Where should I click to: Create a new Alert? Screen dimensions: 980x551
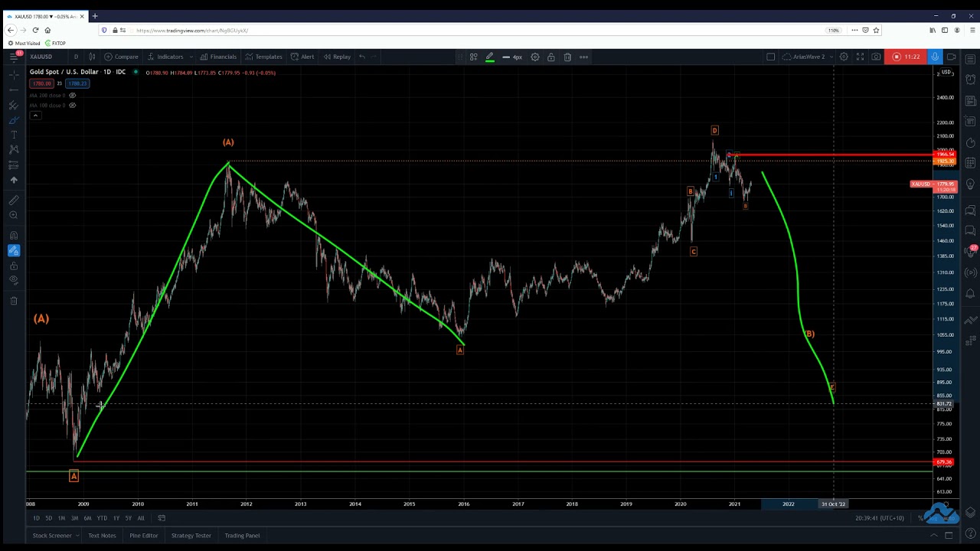(x=302, y=57)
